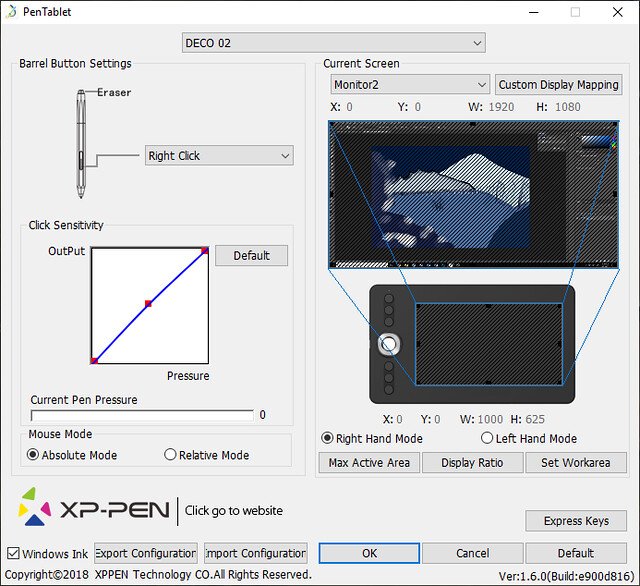This screenshot has height=586, width=640.
Task: Click the middle point on pressure curve
Action: [x=148, y=303]
